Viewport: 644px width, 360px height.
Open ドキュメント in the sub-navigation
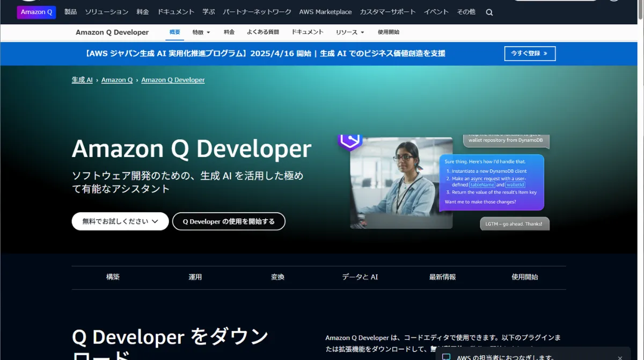click(x=308, y=32)
